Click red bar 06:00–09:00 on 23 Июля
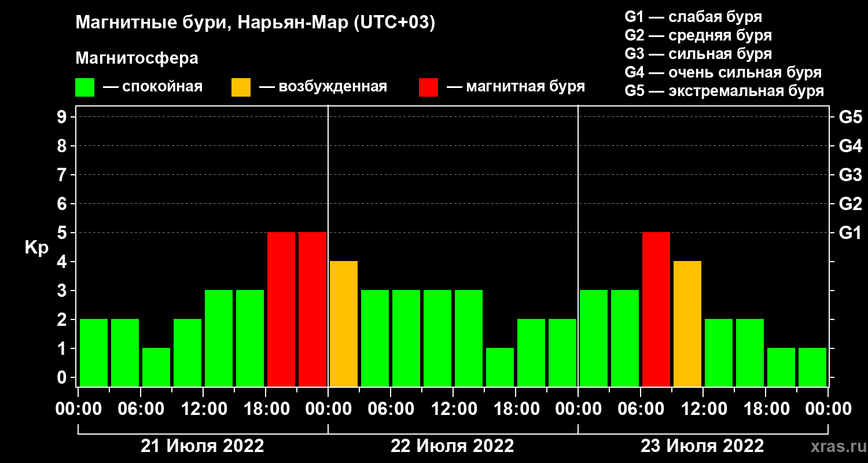This screenshot has width=868, height=463. pyautogui.click(x=656, y=309)
